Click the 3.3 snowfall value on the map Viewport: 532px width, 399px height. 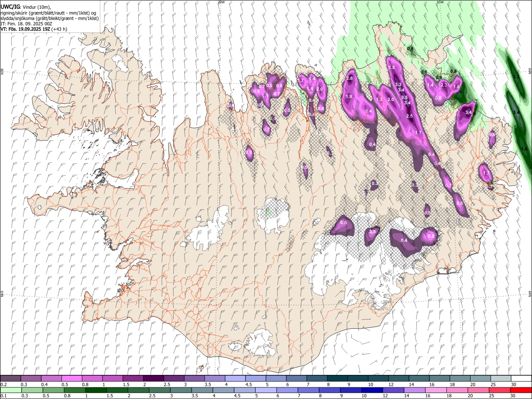pos(398,84)
